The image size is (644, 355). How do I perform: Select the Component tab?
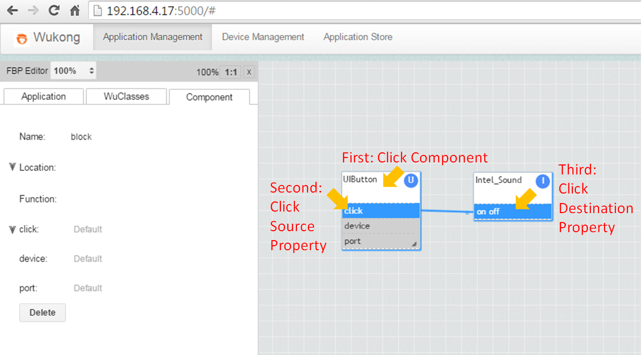pos(209,97)
